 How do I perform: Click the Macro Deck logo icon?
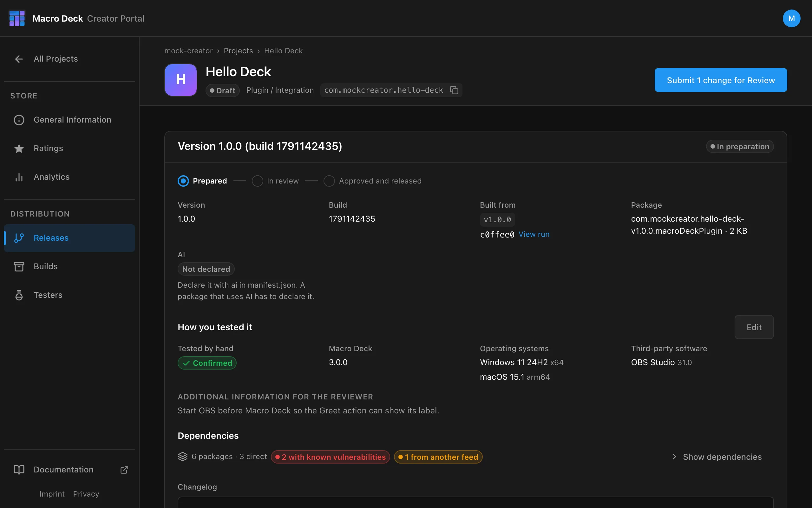pos(17,18)
